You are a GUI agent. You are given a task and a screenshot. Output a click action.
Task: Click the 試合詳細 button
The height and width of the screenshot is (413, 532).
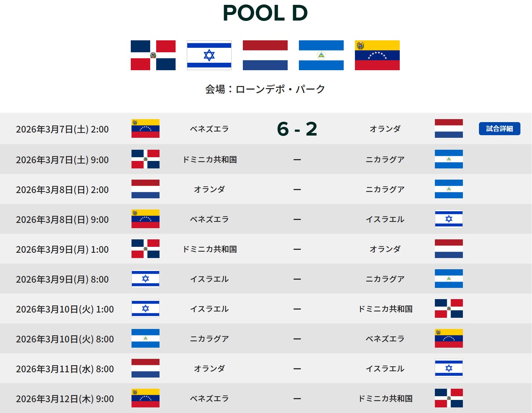(x=499, y=129)
